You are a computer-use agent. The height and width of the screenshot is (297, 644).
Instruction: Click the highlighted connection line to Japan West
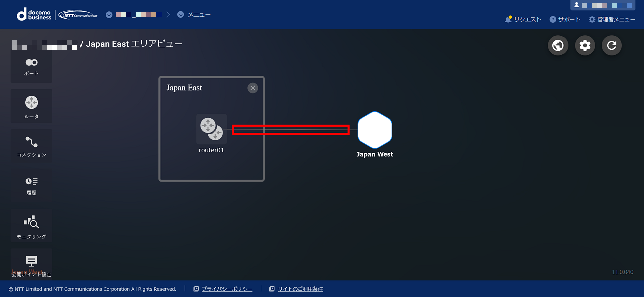tap(291, 129)
